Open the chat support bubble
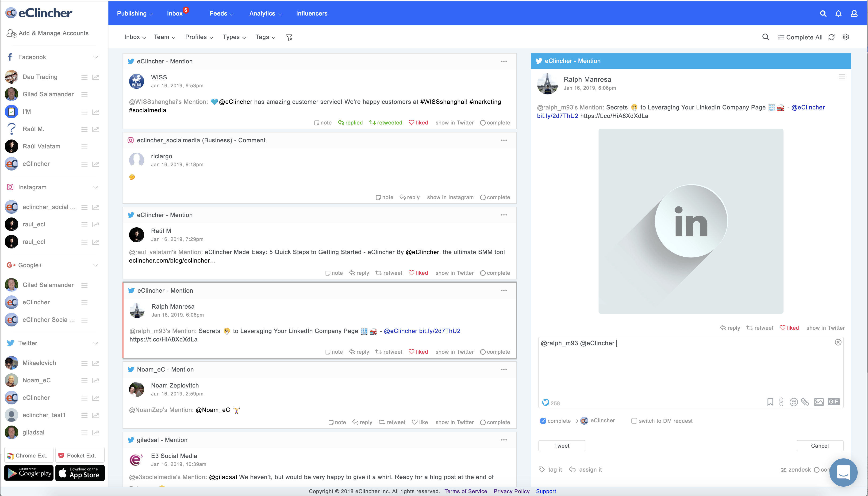The width and height of the screenshot is (868, 496). 844,472
